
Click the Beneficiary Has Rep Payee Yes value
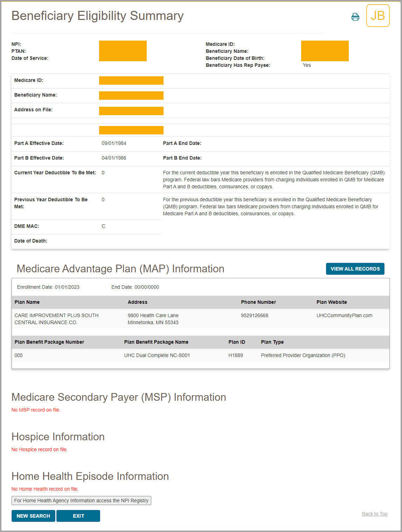(307, 65)
